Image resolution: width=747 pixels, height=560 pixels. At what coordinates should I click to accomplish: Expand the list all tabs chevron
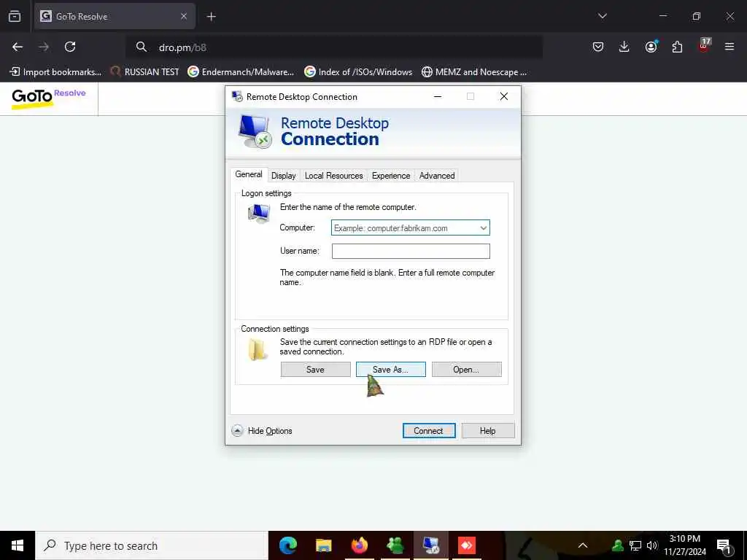602,16
